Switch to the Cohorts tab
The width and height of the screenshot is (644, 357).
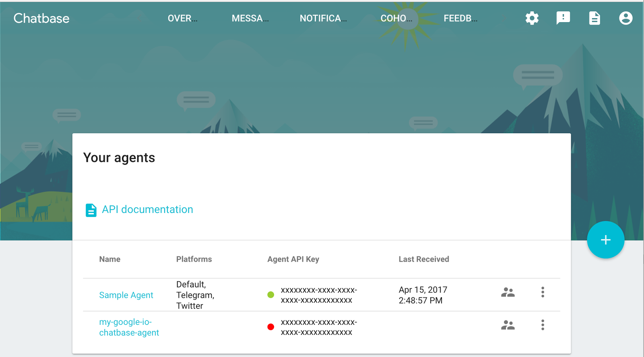(x=396, y=18)
